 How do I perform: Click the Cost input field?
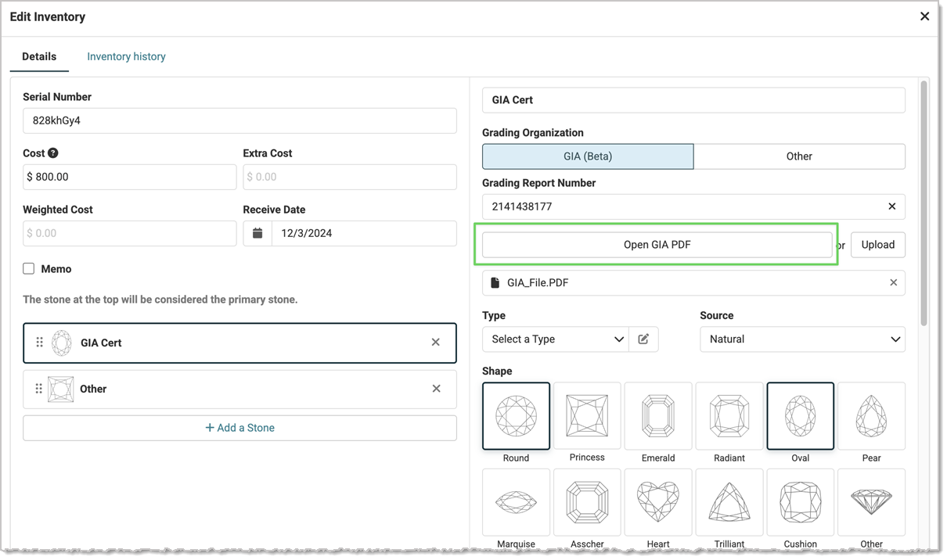tap(129, 177)
